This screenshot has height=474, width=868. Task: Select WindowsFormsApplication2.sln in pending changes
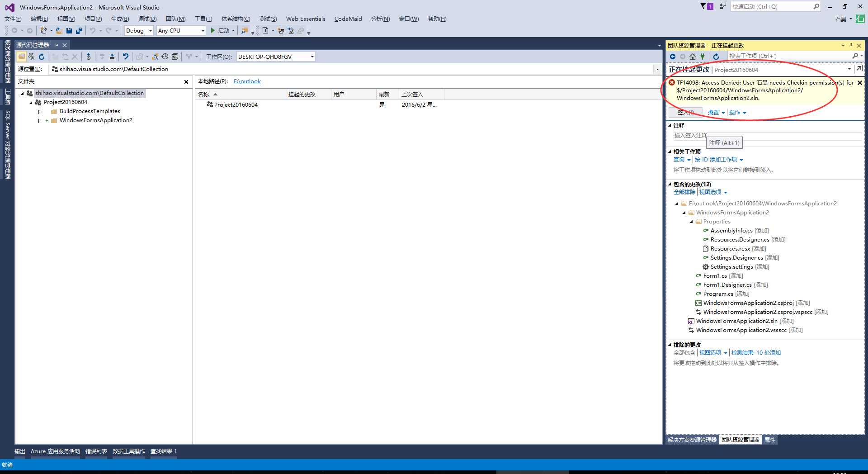pos(737,321)
